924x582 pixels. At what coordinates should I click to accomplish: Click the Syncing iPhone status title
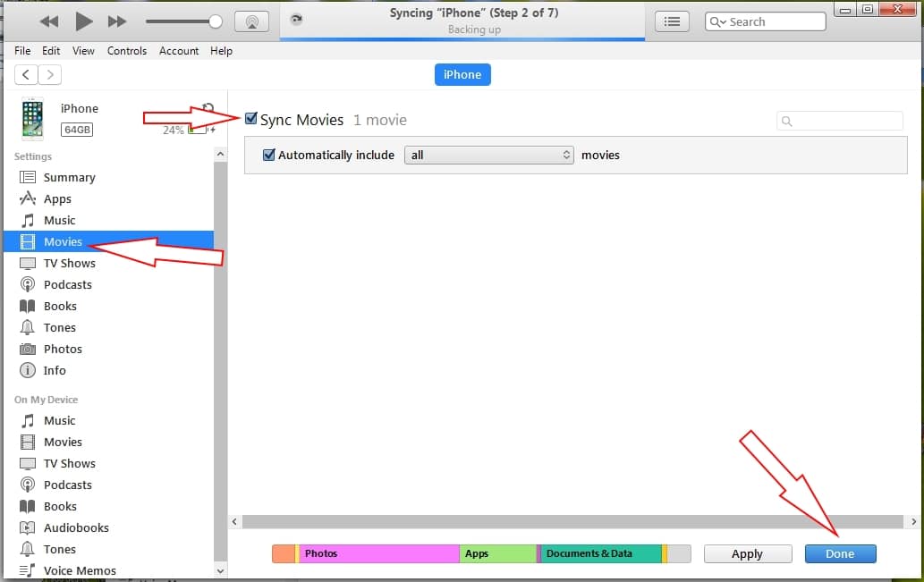pos(474,13)
